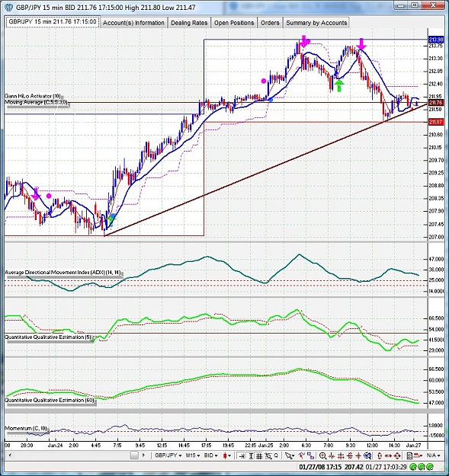Click the 211.76 current price label
449x476 pixels.
tap(436, 103)
